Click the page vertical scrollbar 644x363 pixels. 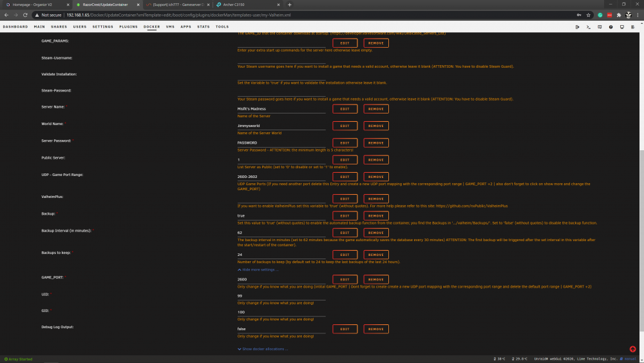pyautogui.click(x=641, y=240)
